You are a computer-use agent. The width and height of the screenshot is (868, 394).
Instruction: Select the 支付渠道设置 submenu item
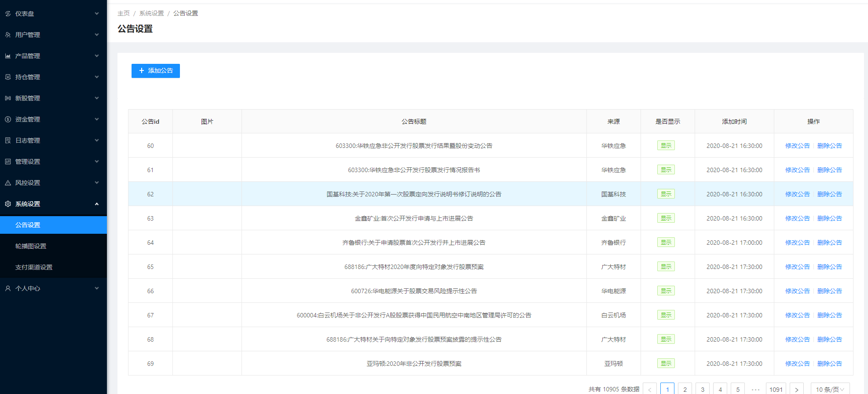(34, 267)
